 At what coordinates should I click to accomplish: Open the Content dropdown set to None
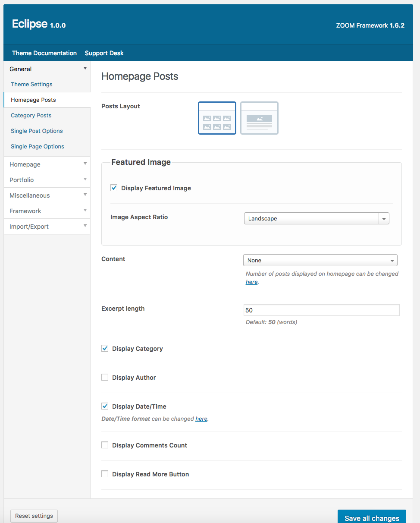[320, 260]
